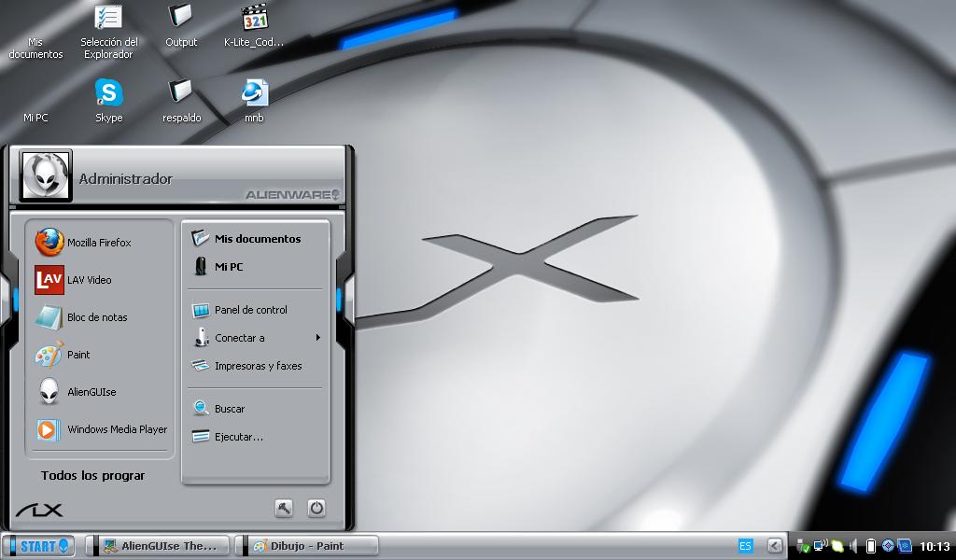Click safely remove hardware tray icon
This screenshot has width=956, height=560.
804,546
